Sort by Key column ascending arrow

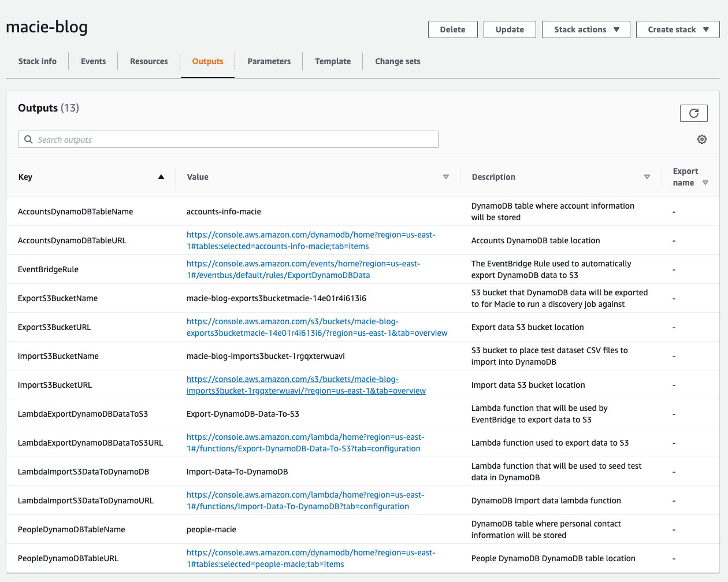click(x=161, y=177)
